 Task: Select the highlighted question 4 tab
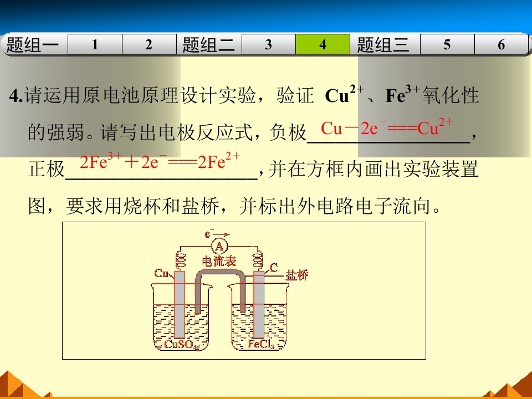323,44
